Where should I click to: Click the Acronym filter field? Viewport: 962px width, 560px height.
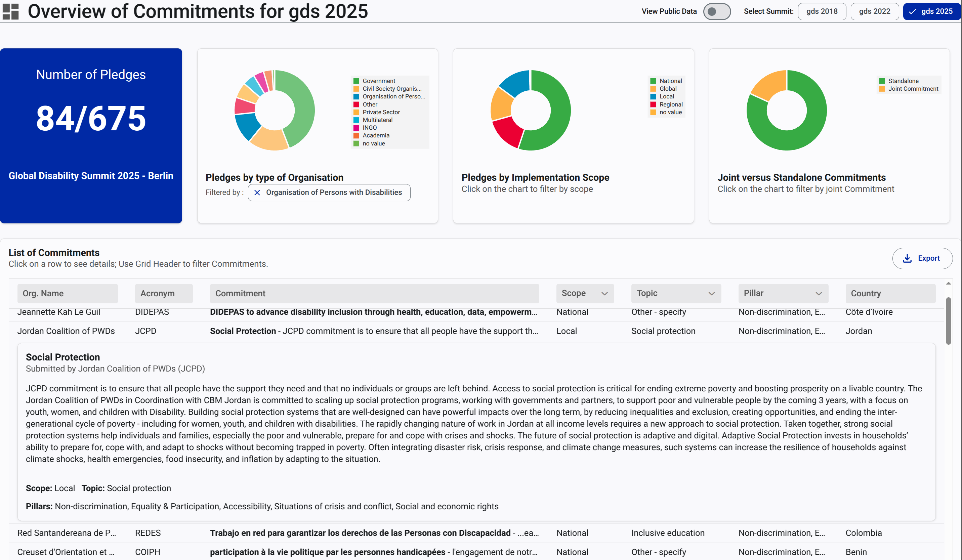tap(164, 294)
